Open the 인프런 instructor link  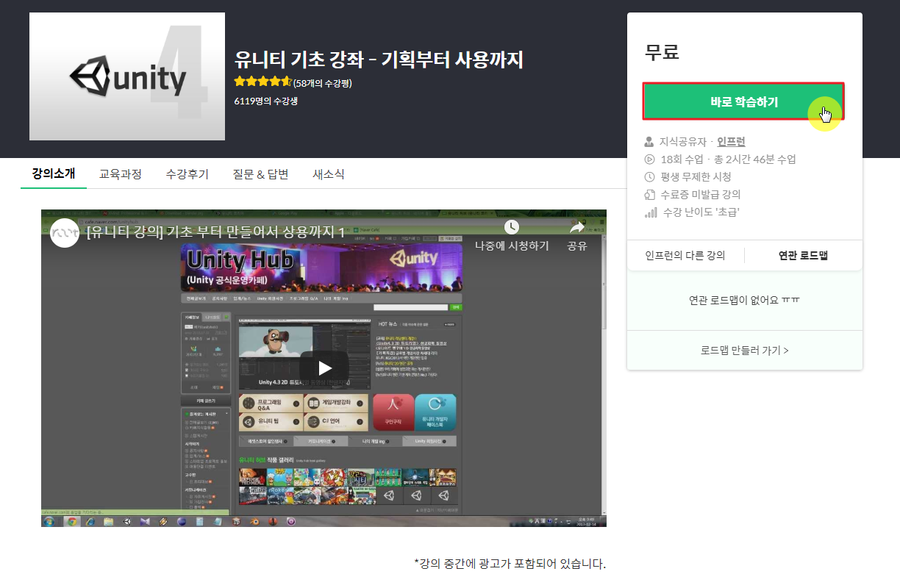(x=731, y=141)
